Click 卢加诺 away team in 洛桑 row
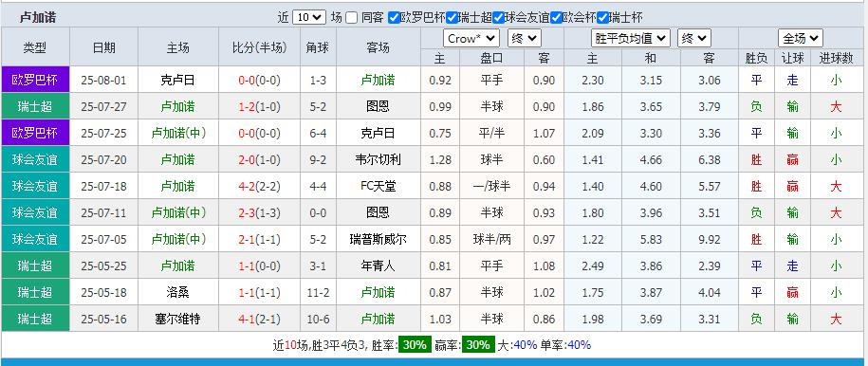 [x=379, y=292]
